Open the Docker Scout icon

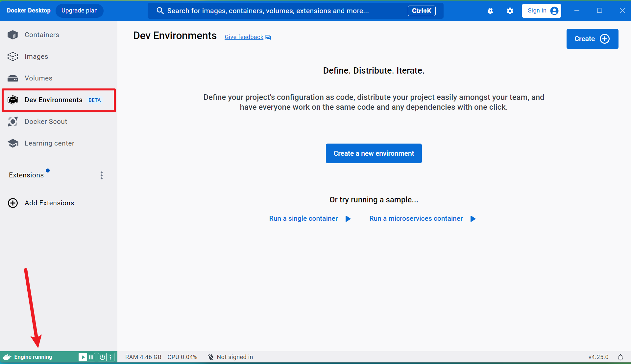pos(13,122)
